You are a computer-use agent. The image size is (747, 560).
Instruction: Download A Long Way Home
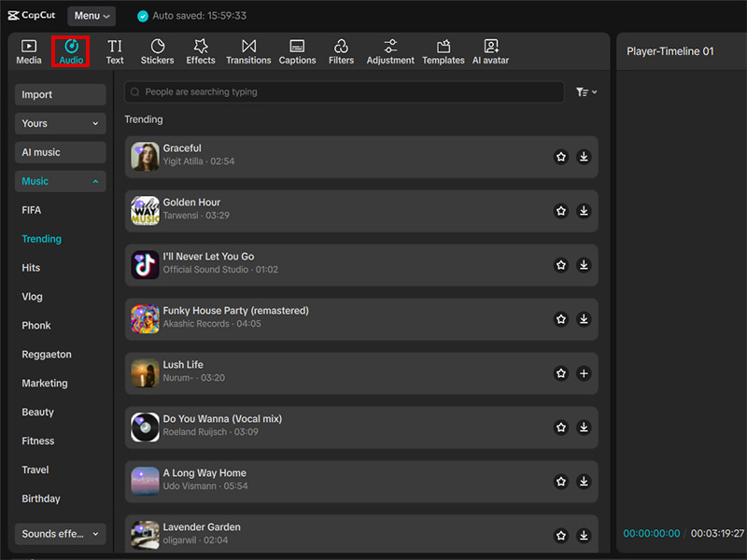(x=584, y=482)
